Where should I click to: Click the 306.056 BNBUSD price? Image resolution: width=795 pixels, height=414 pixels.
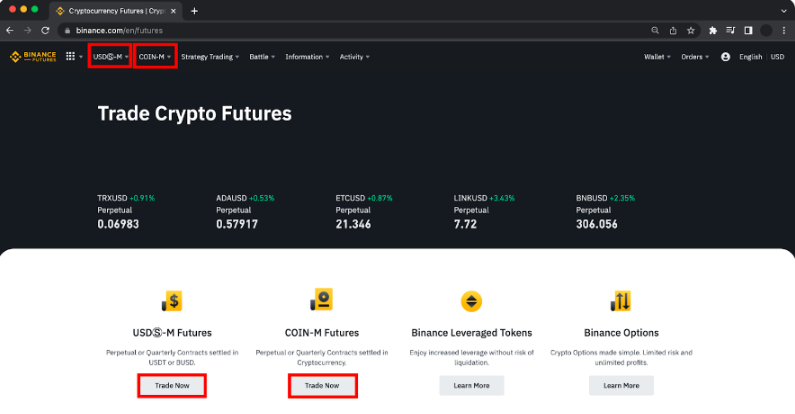click(597, 224)
